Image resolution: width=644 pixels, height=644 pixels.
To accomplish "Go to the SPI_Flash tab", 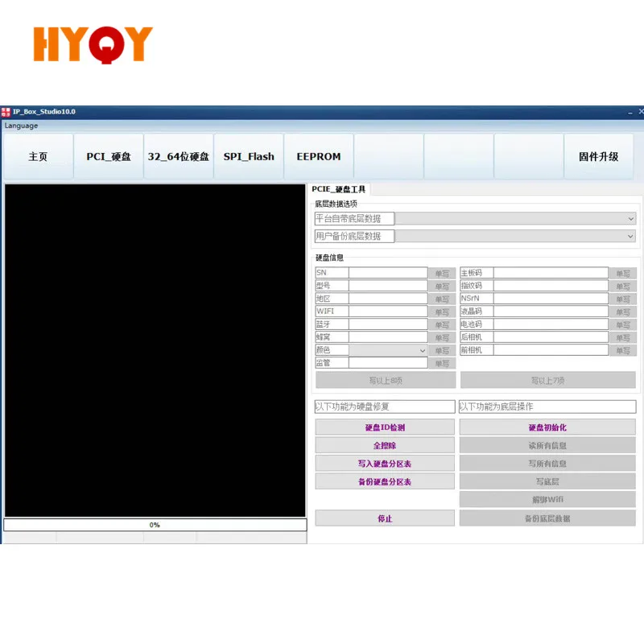I will [x=249, y=156].
